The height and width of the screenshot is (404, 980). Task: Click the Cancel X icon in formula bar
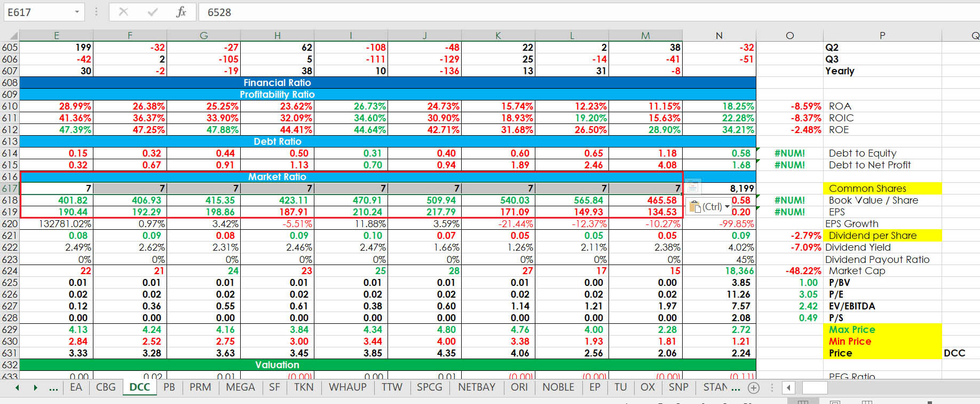pos(123,12)
